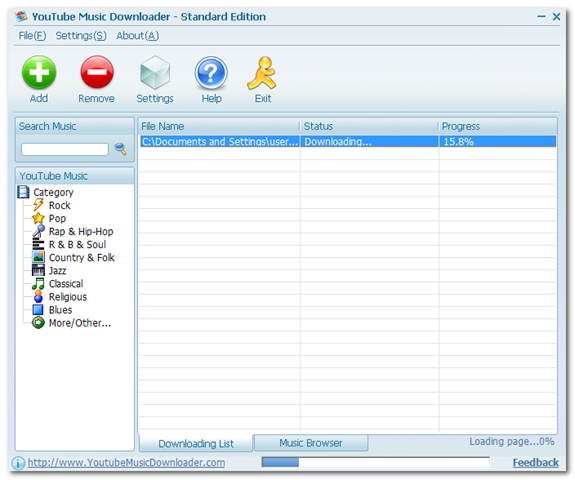Image resolution: width=575 pixels, height=480 pixels.
Task: Click the Loading page...0% status text
Action: click(512, 441)
